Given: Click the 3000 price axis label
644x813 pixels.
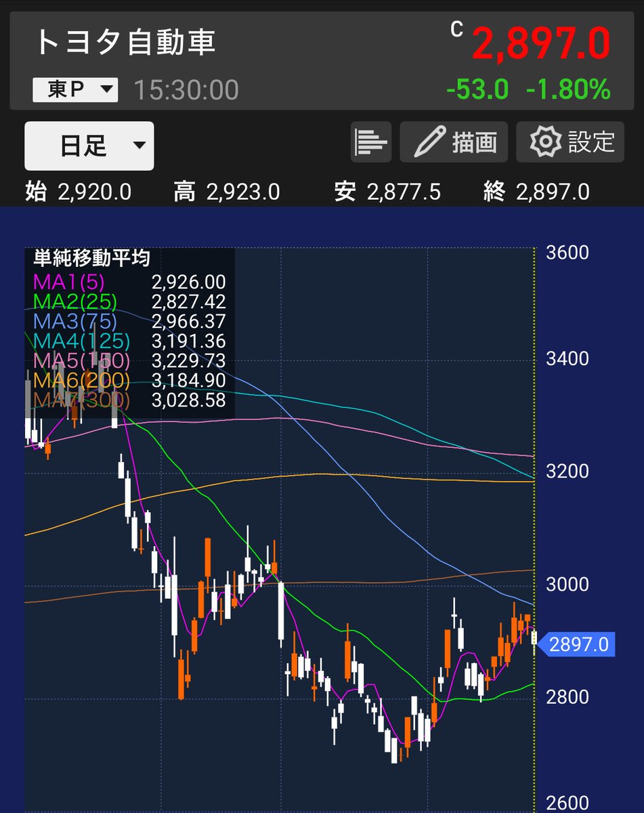Looking at the screenshot, I should [x=567, y=584].
